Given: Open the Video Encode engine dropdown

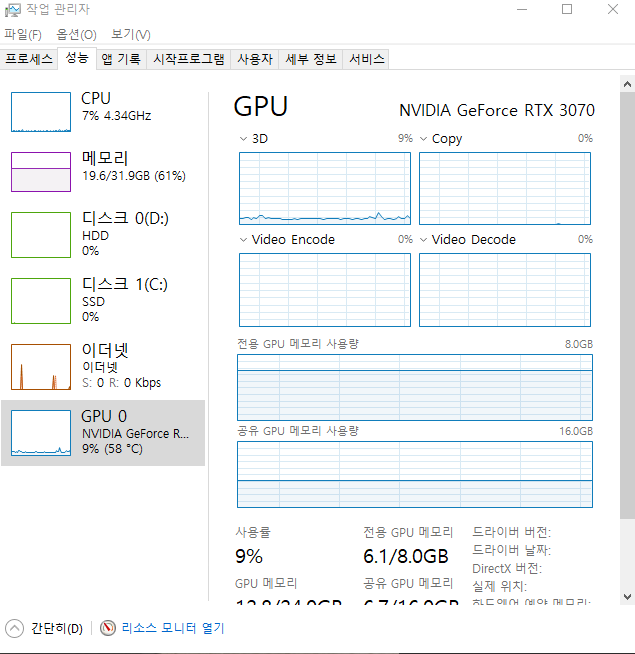Looking at the screenshot, I should tap(244, 240).
